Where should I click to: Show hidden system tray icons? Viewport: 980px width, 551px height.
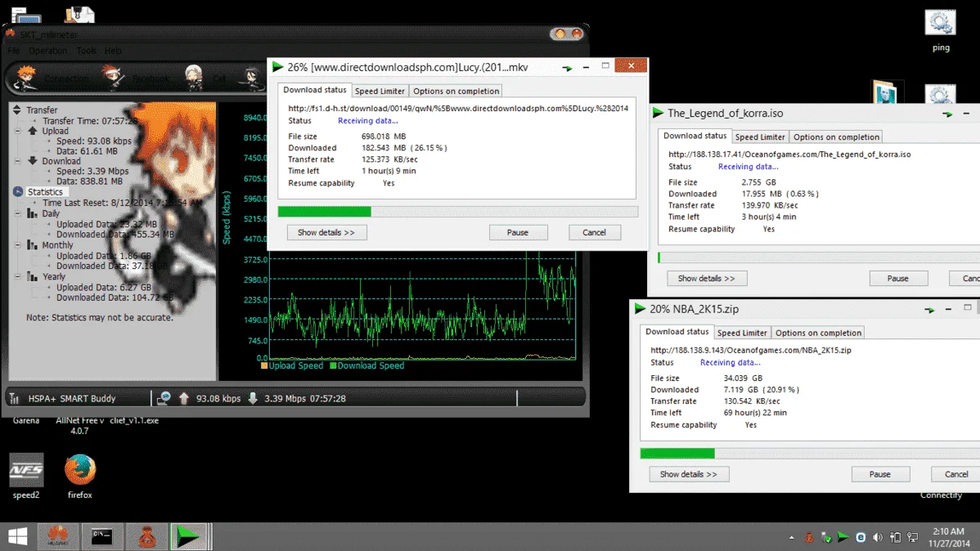pos(791,537)
